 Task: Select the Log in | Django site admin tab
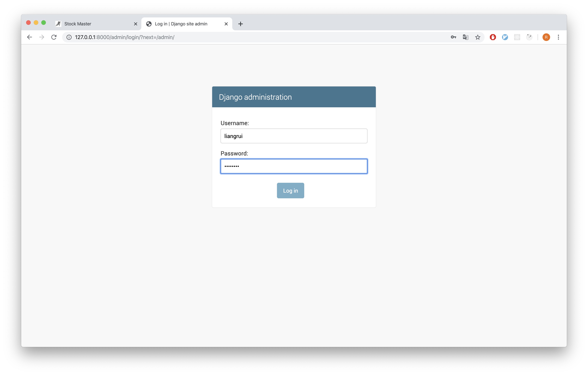tap(187, 24)
